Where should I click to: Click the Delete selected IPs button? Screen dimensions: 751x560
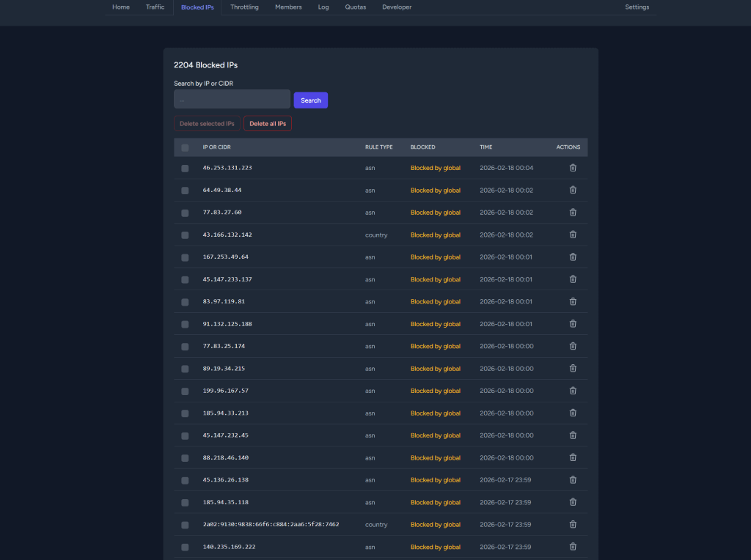(x=207, y=123)
